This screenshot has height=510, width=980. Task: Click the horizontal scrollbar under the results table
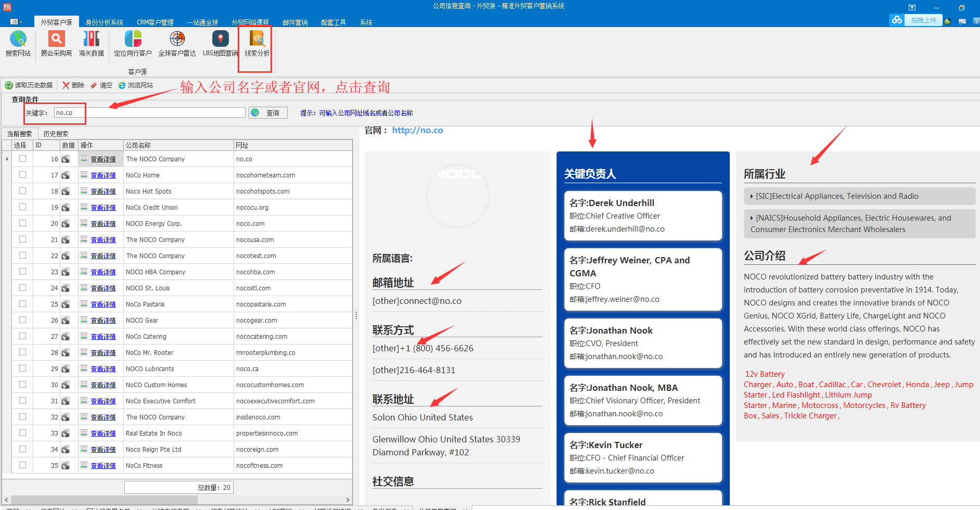click(104, 500)
